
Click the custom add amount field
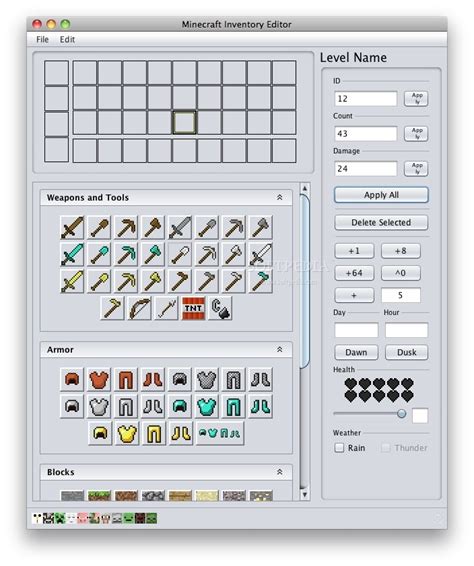401,295
